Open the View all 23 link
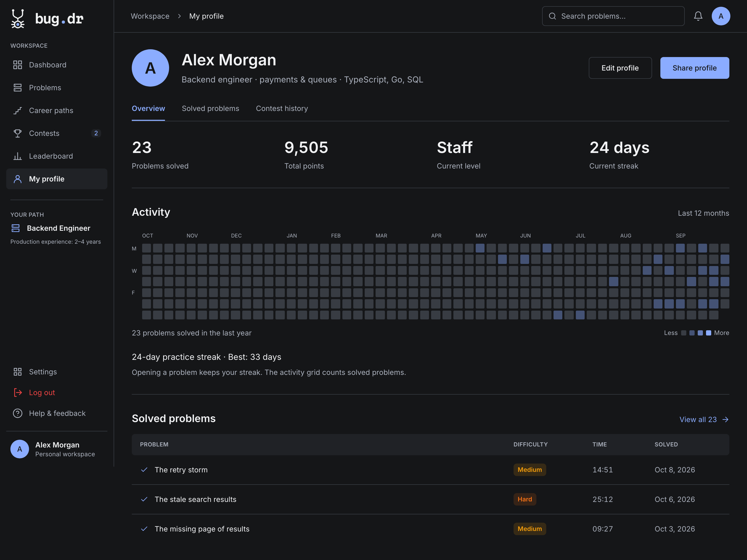 pos(704,419)
